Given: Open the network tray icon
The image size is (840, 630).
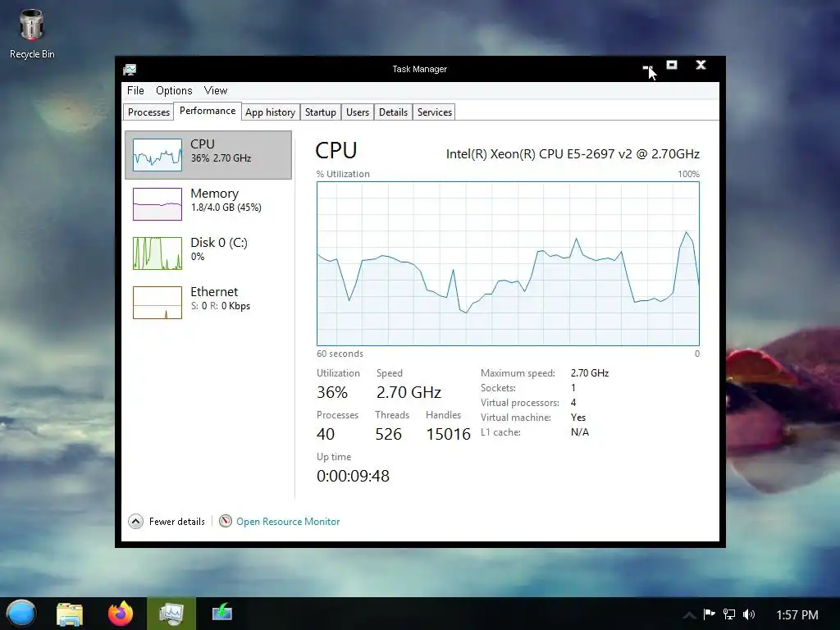Looking at the screenshot, I should coord(729,614).
